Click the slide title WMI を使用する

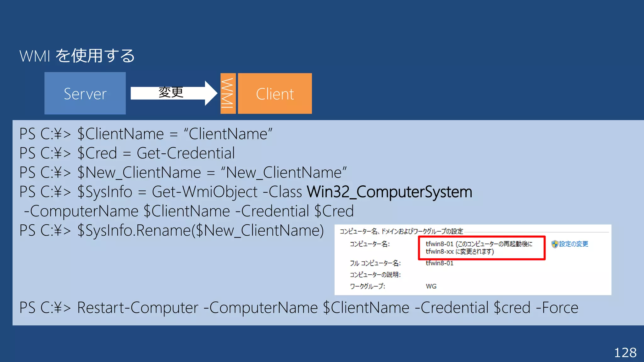(77, 56)
